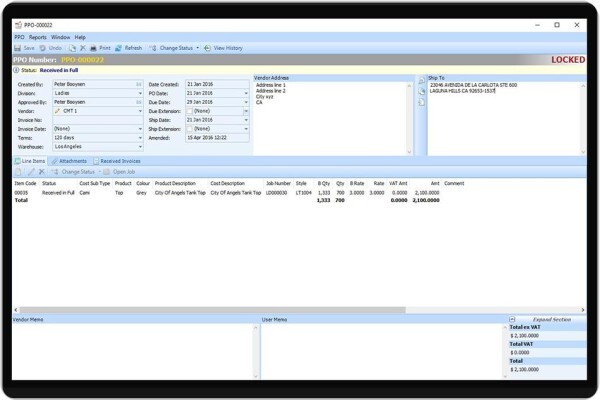Click the Total ex VAT value $ 2,100.0000
This screenshot has height=400, width=600.
point(524,336)
